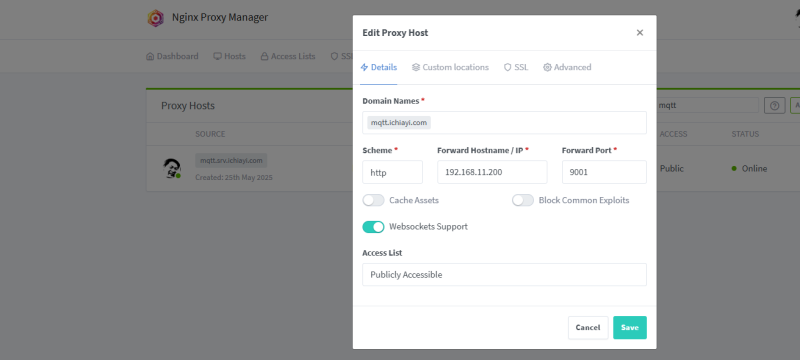Click the Nginx Proxy Manager logo icon
Image resolution: width=800 pixels, height=360 pixels.
tap(156, 18)
